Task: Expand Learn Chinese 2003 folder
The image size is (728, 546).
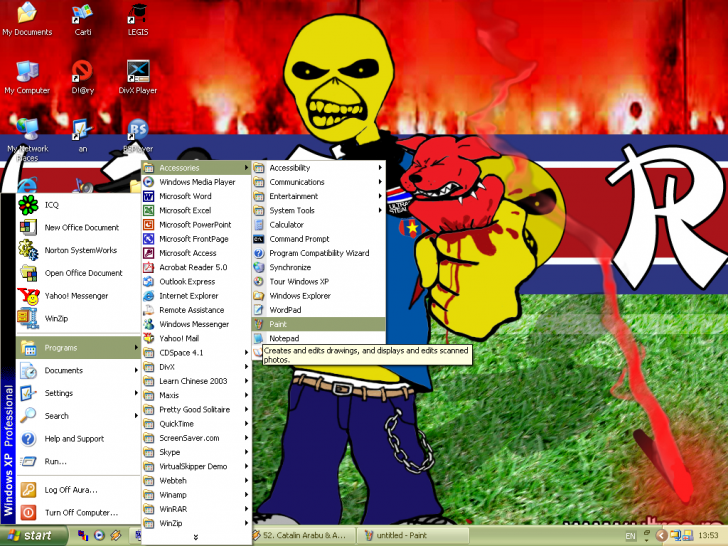Action: 196,381
